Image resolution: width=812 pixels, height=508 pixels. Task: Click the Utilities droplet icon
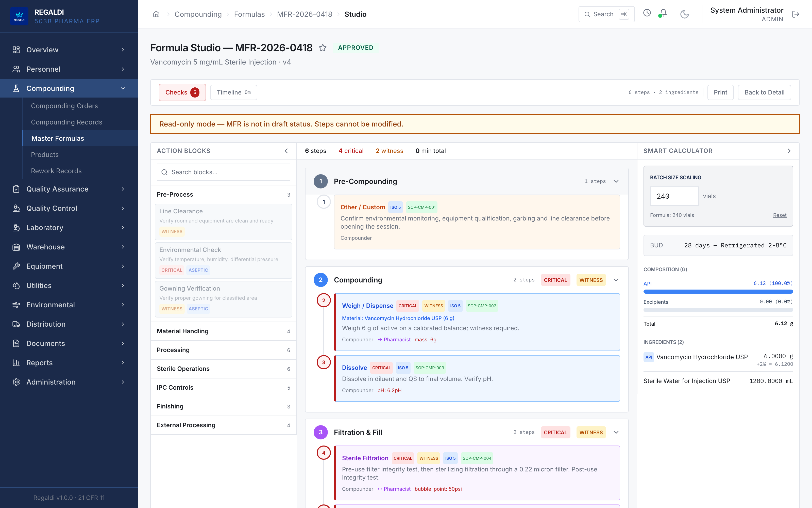pyautogui.click(x=16, y=285)
